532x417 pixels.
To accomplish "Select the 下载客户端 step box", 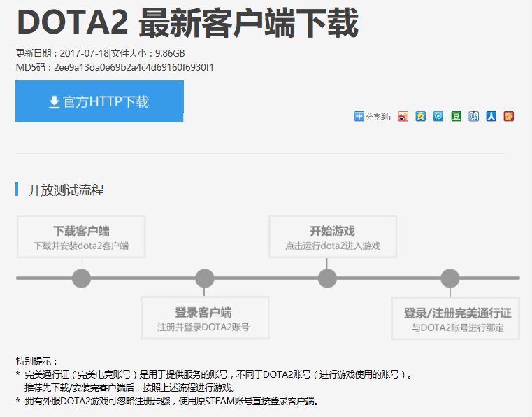I will coord(81,236).
